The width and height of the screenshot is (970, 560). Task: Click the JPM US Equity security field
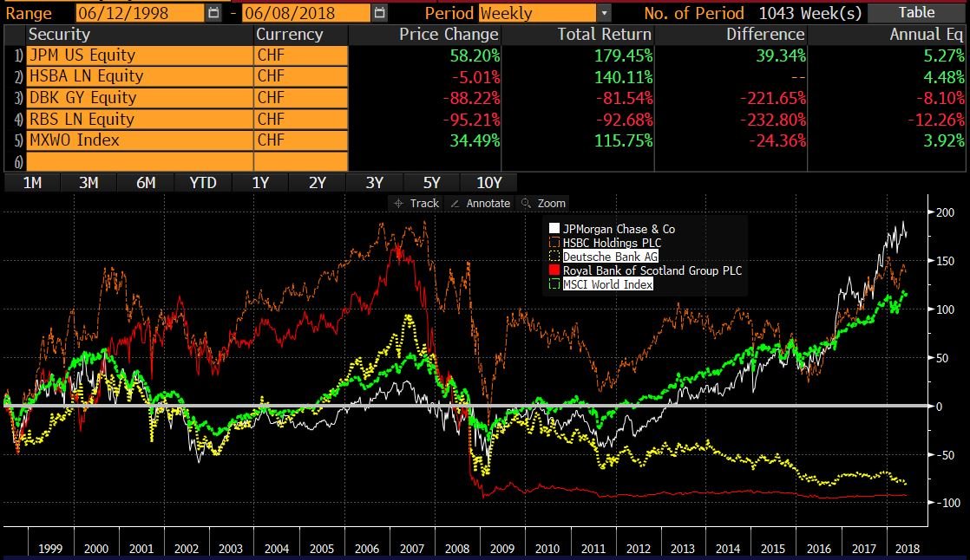140,55
